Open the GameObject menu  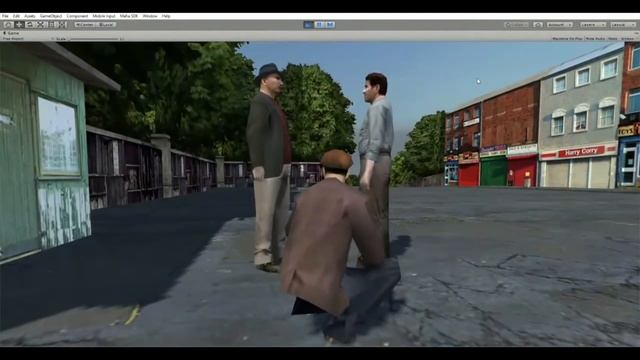pos(51,16)
